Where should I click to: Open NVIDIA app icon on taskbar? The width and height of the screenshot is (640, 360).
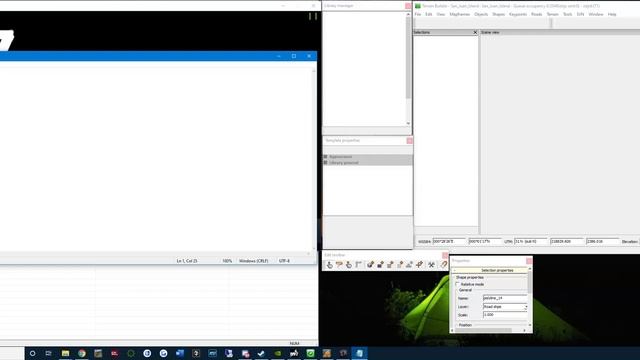coord(278,353)
